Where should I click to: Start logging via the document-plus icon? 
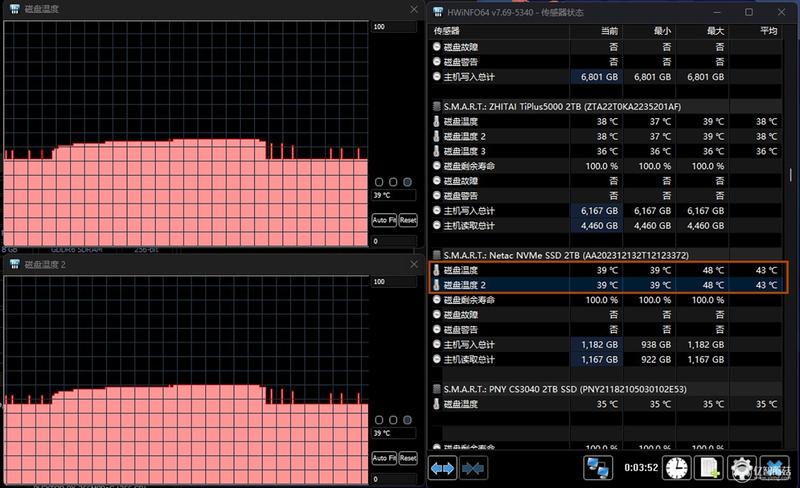709,468
